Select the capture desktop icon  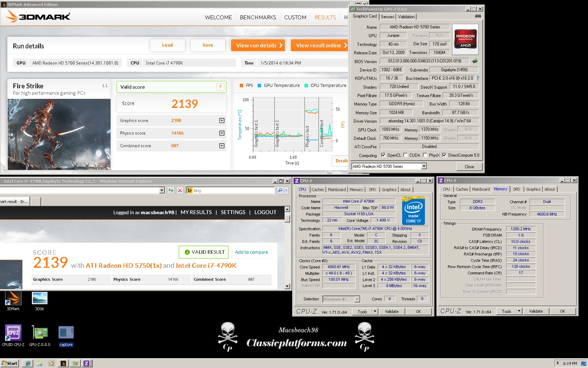coord(66,335)
